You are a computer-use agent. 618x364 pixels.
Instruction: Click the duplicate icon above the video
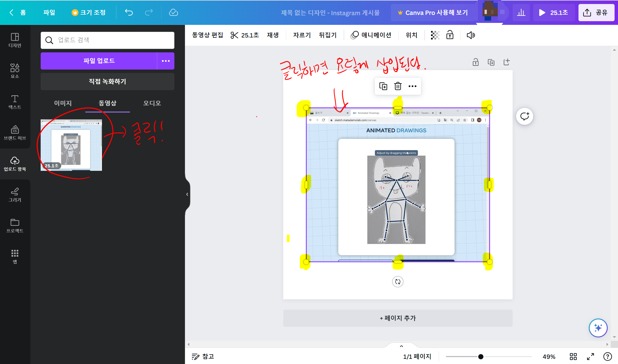[x=383, y=86]
